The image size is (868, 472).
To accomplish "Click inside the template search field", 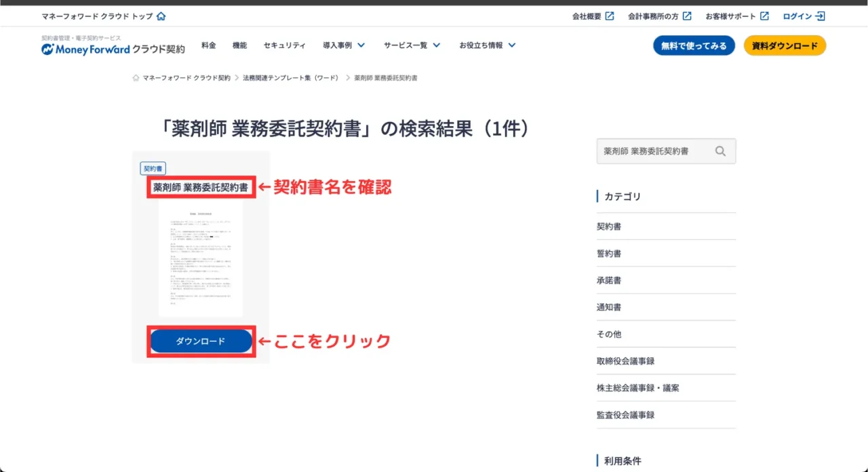I will point(653,151).
